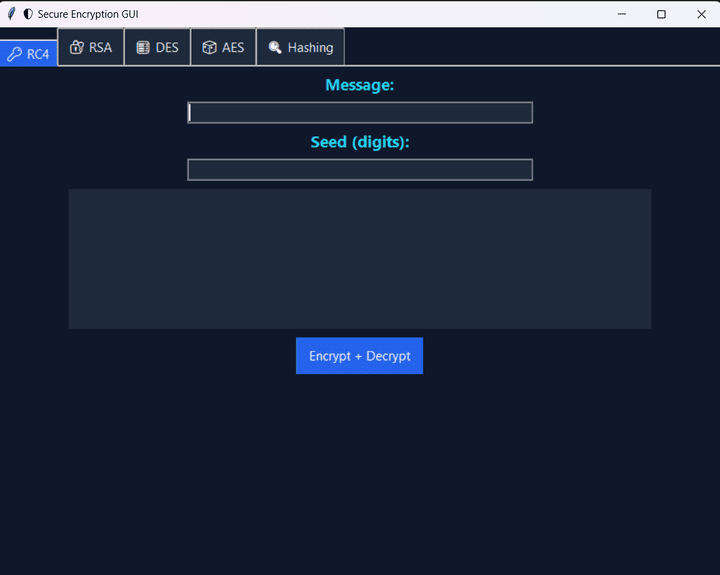Minimize the Secure Encryption GUI window

622,14
